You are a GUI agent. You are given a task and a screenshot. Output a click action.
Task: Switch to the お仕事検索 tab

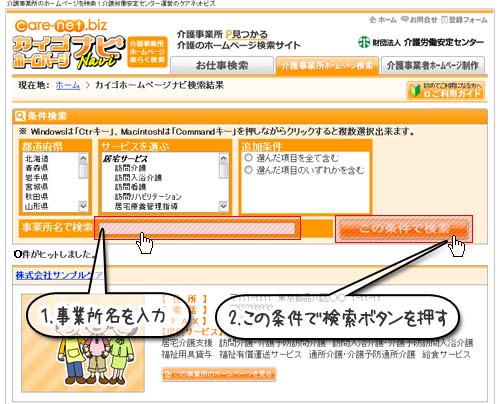pos(222,65)
